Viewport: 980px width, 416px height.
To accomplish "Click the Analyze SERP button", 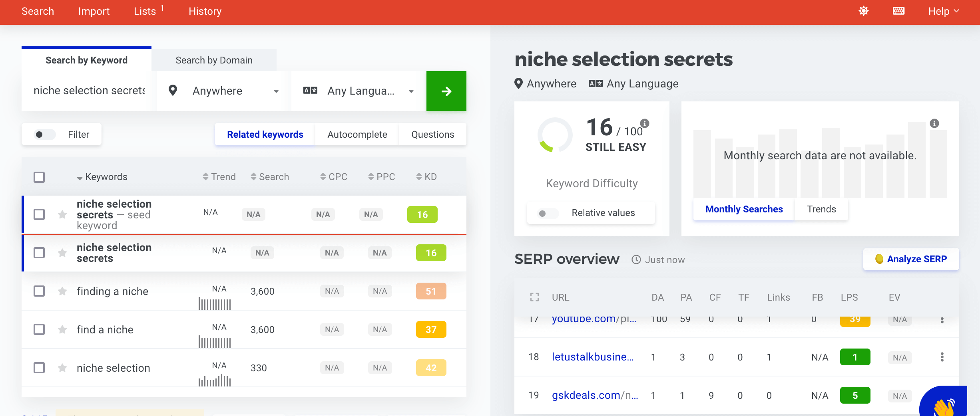I will tap(911, 259).
